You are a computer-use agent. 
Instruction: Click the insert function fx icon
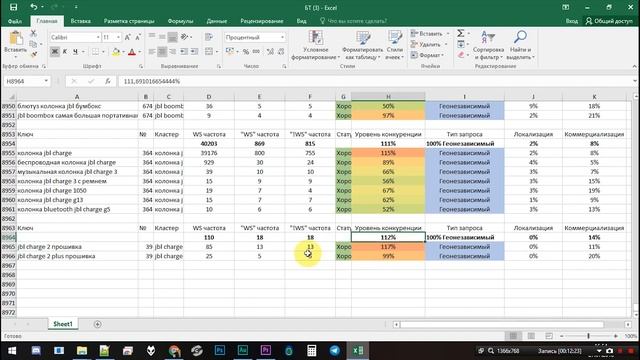108,81
